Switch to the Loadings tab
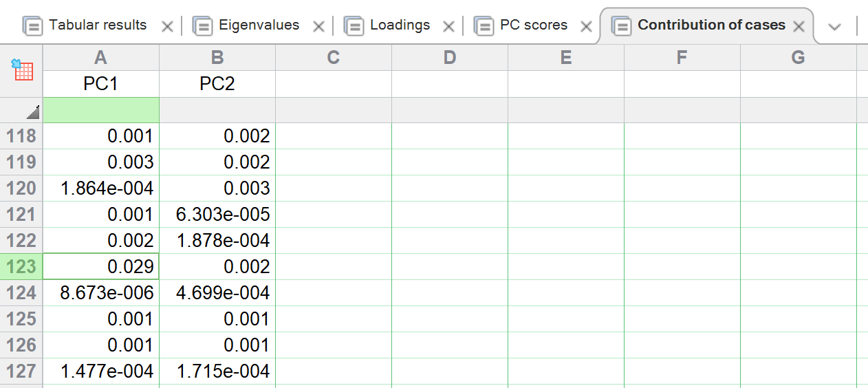Viewport: 868px width, 388px height. [400, 25]
